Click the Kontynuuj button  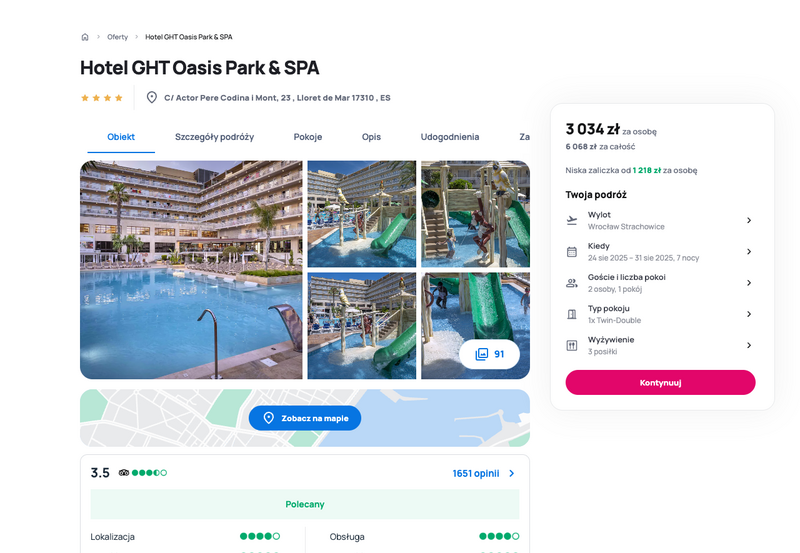[x=660, y=383]
